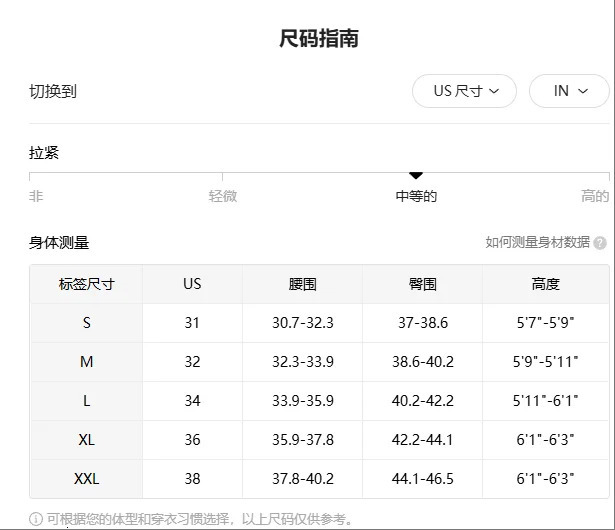Expand the IN unit dropdown
The image size is (615, 530).
tap(568, 91)
